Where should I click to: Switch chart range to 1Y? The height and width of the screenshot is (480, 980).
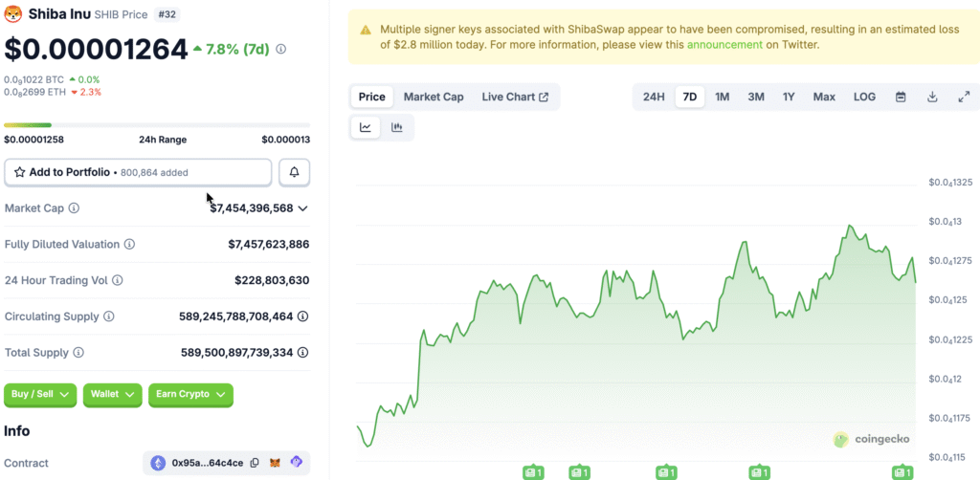point(789,97)
